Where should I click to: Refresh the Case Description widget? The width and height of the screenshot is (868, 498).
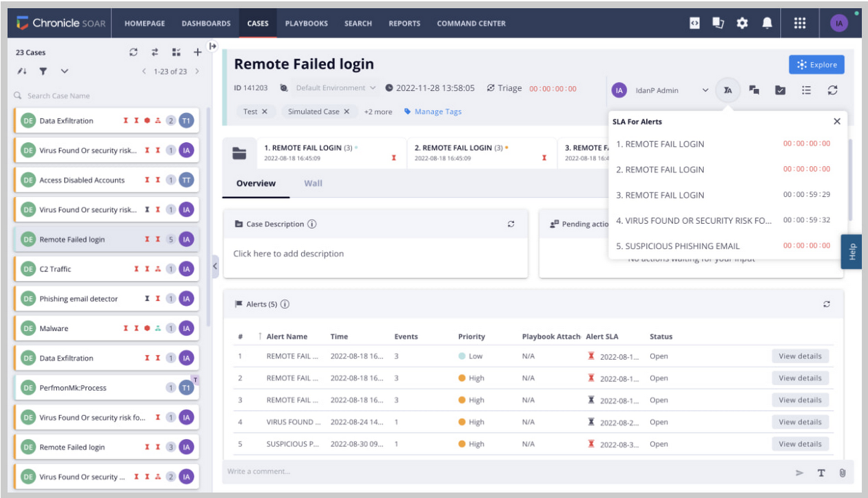click(x=511, y=224)
